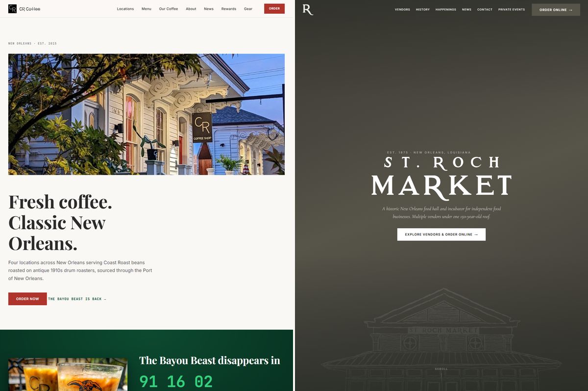Open Vendors on St. Roch Market
The height and width of the screenshot is (391, 588).
click(402, 9)
